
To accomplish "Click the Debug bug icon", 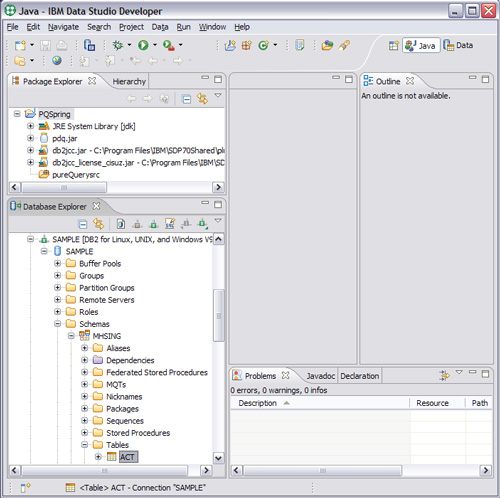I will (x=117, y=45).
